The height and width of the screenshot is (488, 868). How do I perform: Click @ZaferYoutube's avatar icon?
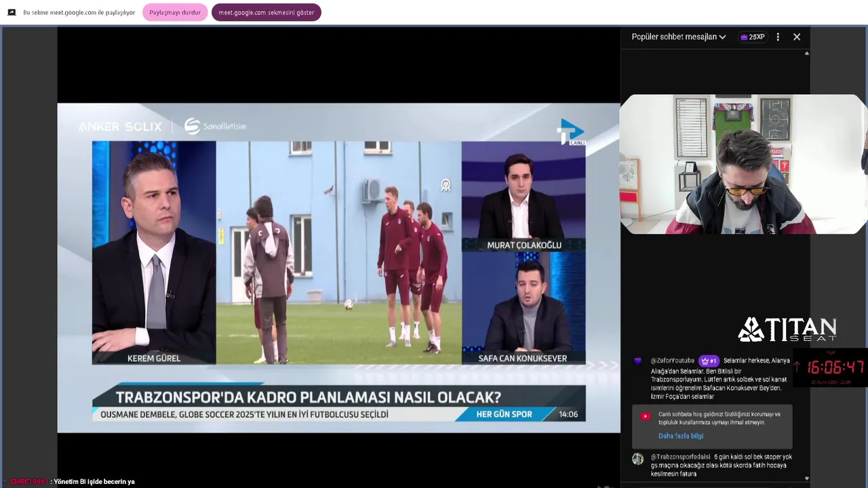pyautogui.click(x=638, y=361)
